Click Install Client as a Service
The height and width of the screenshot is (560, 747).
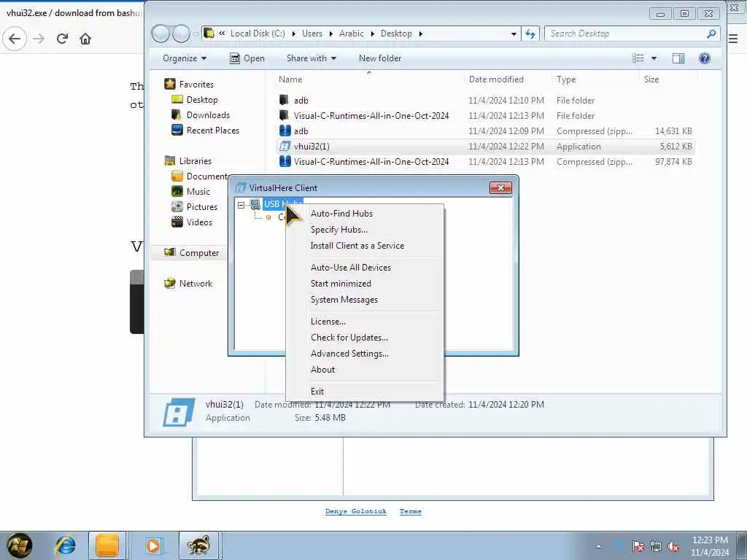357,246
